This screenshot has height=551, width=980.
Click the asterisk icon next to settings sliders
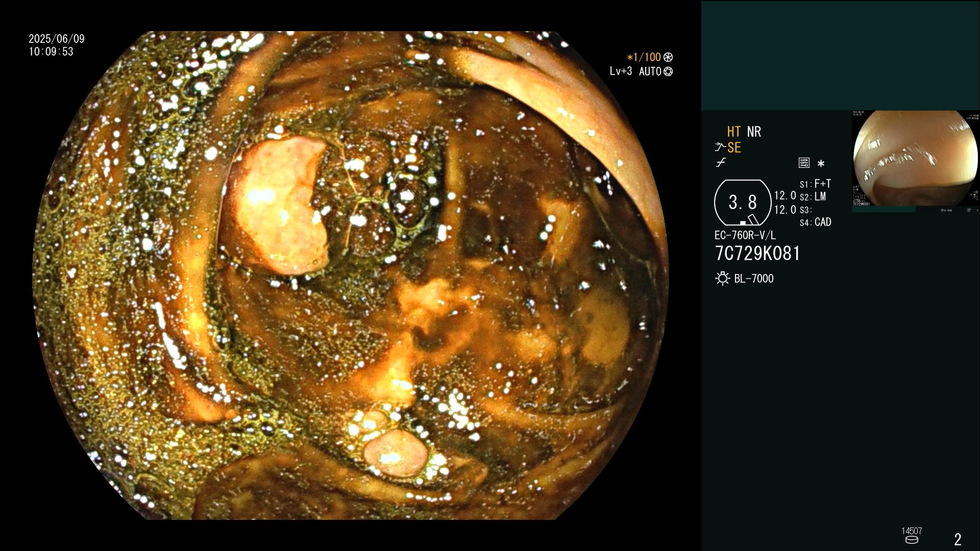pos(821,164)
